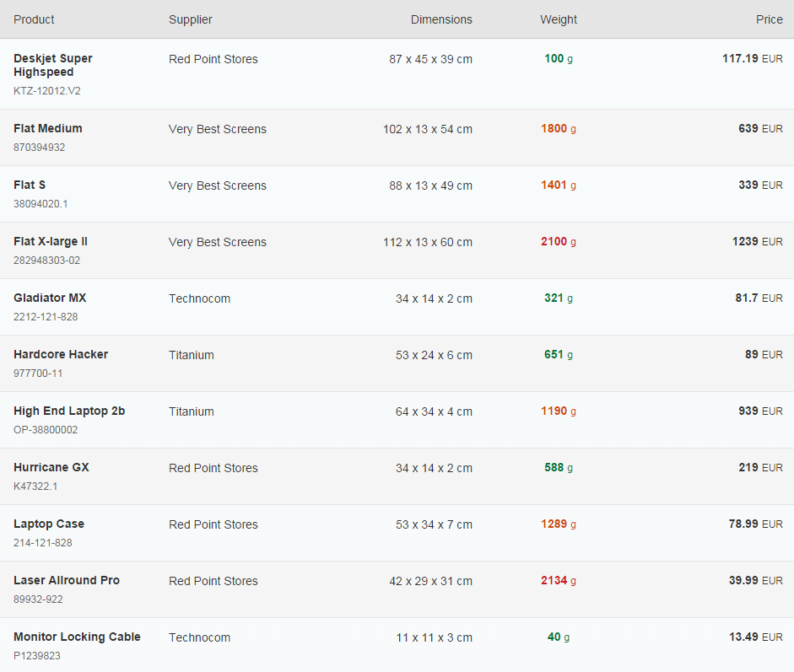Click the Hurricane GX product name
Screen dimensions: 794x672
pos(51,468)
